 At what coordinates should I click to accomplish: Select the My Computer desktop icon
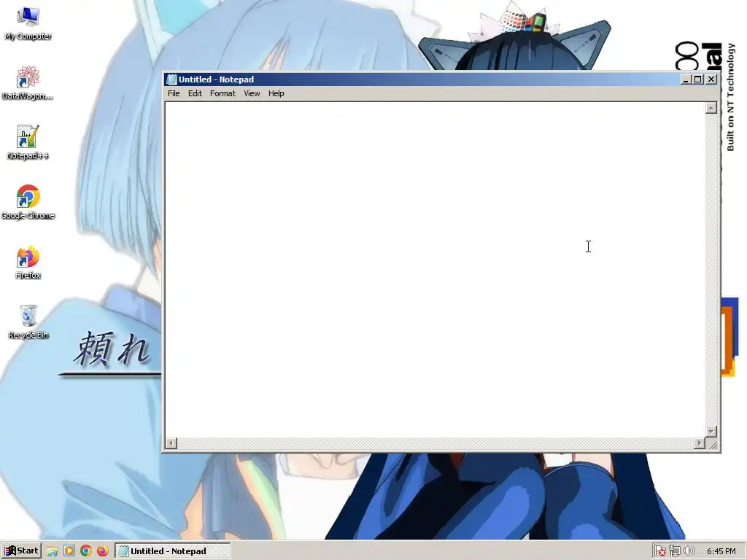tap(28, 24)
